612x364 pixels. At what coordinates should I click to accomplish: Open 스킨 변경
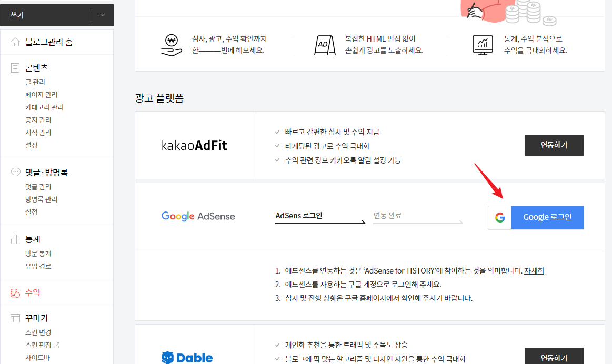(38, 332)
